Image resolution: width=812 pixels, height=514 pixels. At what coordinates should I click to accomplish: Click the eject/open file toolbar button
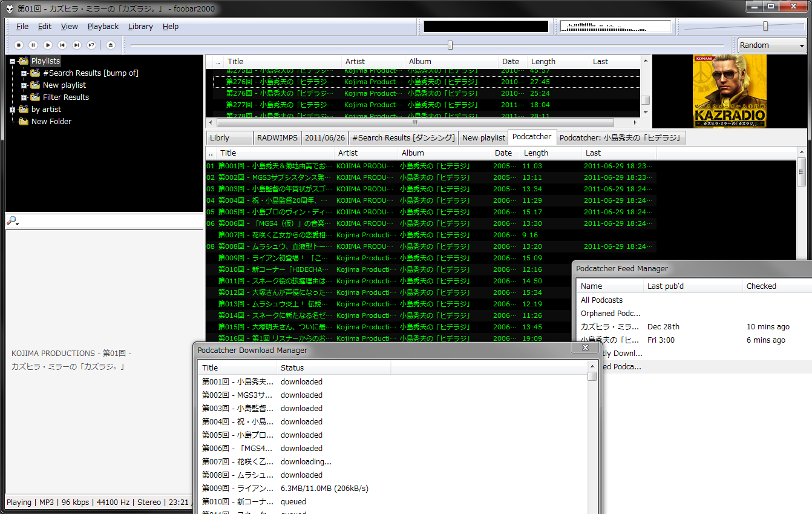tap(110, 45)
